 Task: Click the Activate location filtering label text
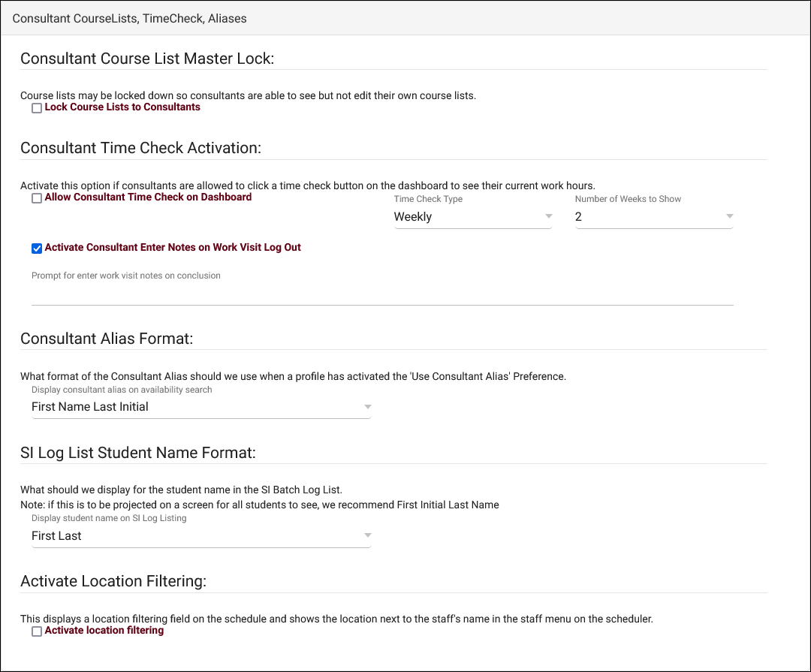[x=104, y=631]
